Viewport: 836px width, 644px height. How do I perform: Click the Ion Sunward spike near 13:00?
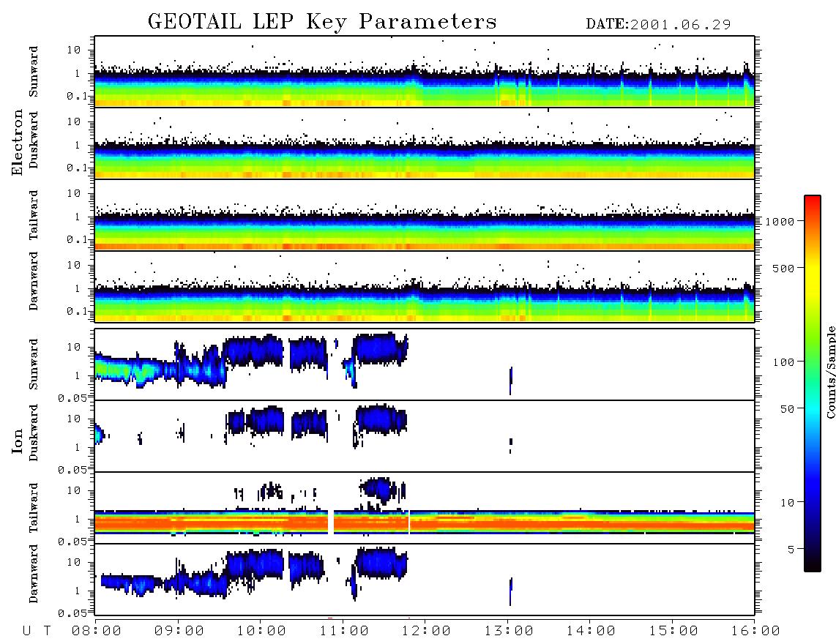coord(511,380)
